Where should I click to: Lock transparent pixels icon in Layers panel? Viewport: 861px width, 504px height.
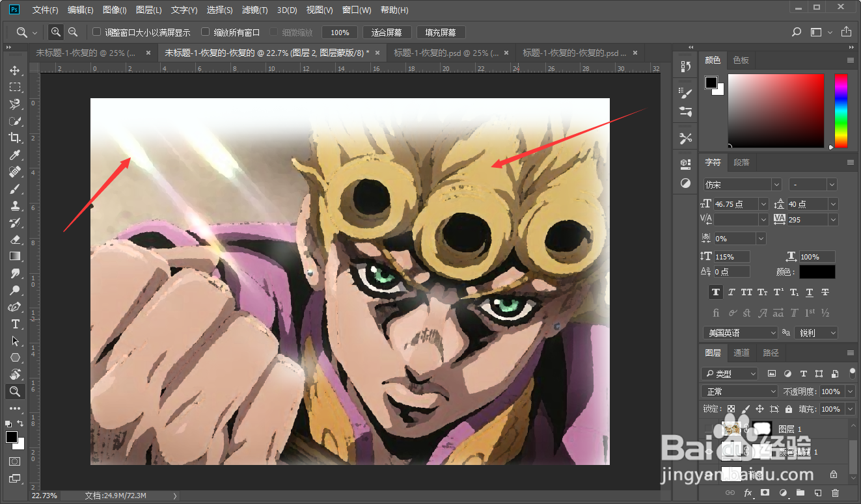tap(731, 409)
